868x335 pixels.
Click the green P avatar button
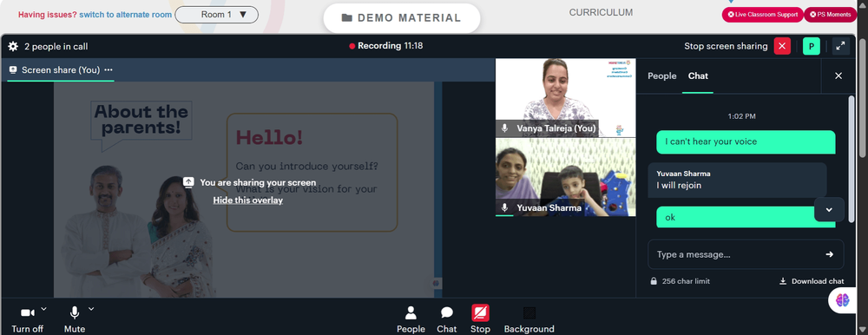coord(811,46)
